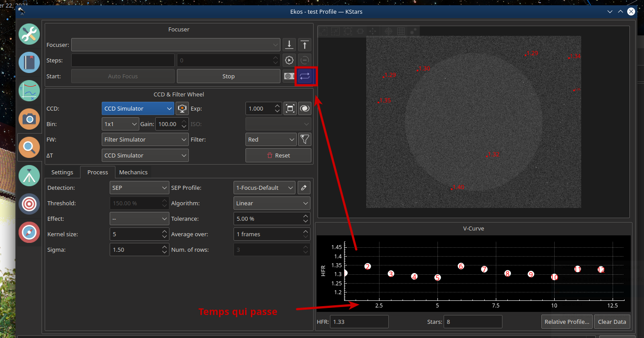
Task: Click the focus inward down-arrow button
Action: pyautogui.click(x=289, y=45)
